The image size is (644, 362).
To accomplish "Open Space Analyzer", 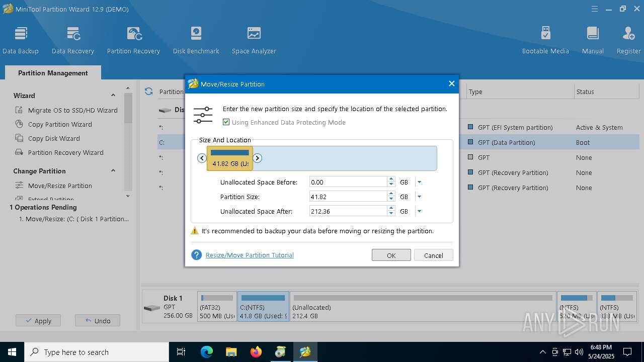I will pyautogui.click(x=254, y=40).
